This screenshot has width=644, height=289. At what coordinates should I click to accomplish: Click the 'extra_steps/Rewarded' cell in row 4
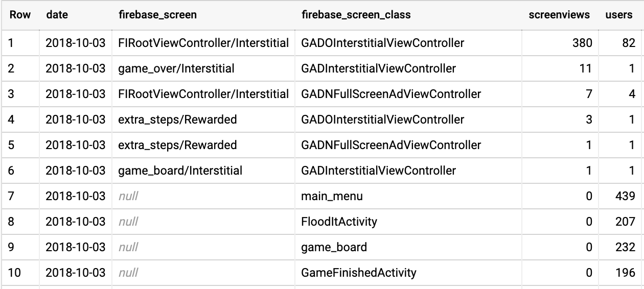tap(177, 119)
